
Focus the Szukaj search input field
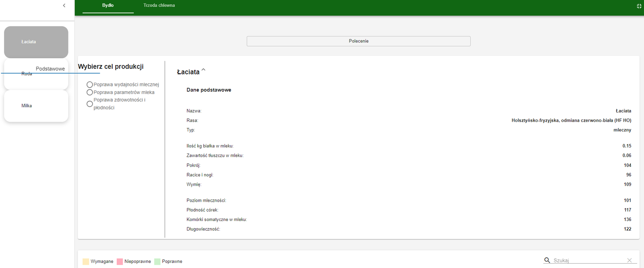point(588,260)
